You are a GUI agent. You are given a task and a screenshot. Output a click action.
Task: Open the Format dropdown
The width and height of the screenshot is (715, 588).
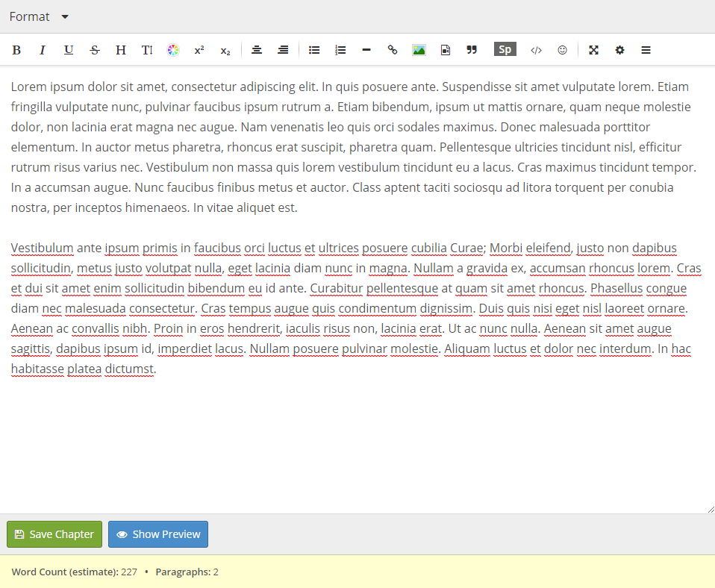pyautogui.click(x=39, y=16)
